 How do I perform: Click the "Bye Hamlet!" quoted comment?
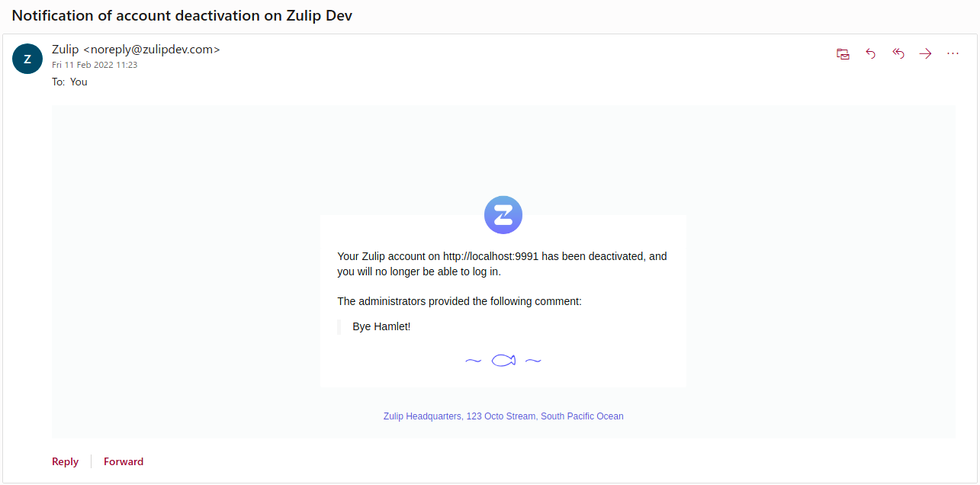click(381, 326)
